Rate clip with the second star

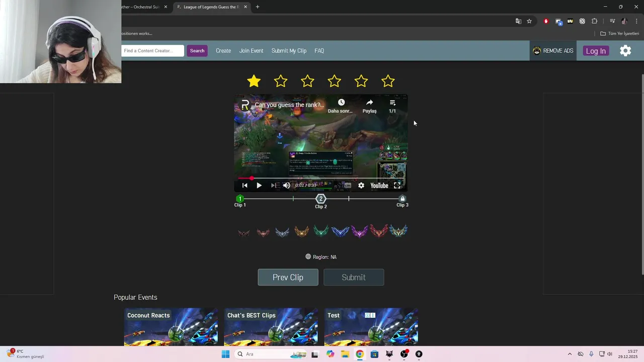pos(281,81)
